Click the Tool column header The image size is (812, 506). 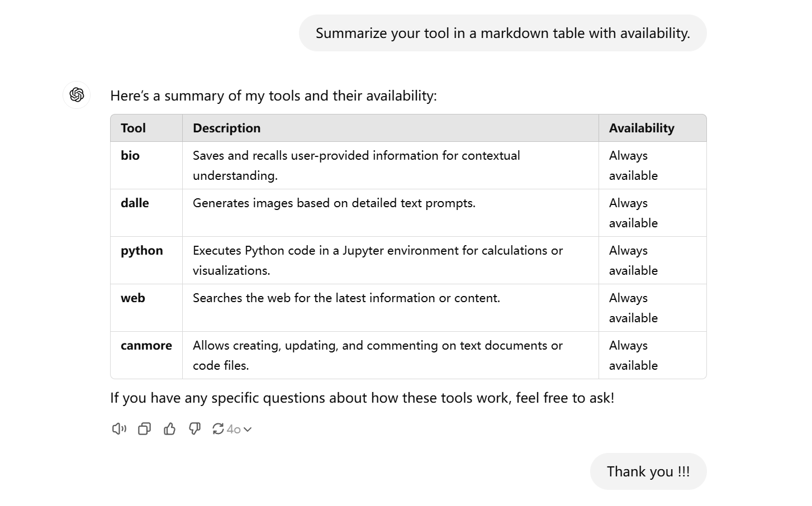coord(146,128)
